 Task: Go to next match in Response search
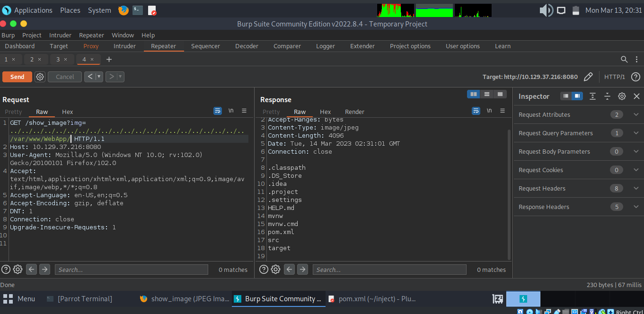point(303,270)
